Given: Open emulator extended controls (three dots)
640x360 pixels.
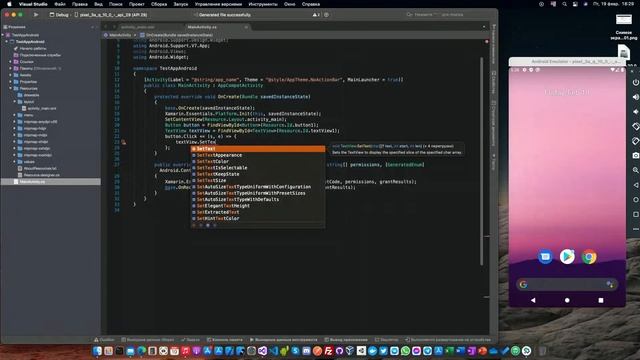Looking at the screenshot, I should pos(636,229).
